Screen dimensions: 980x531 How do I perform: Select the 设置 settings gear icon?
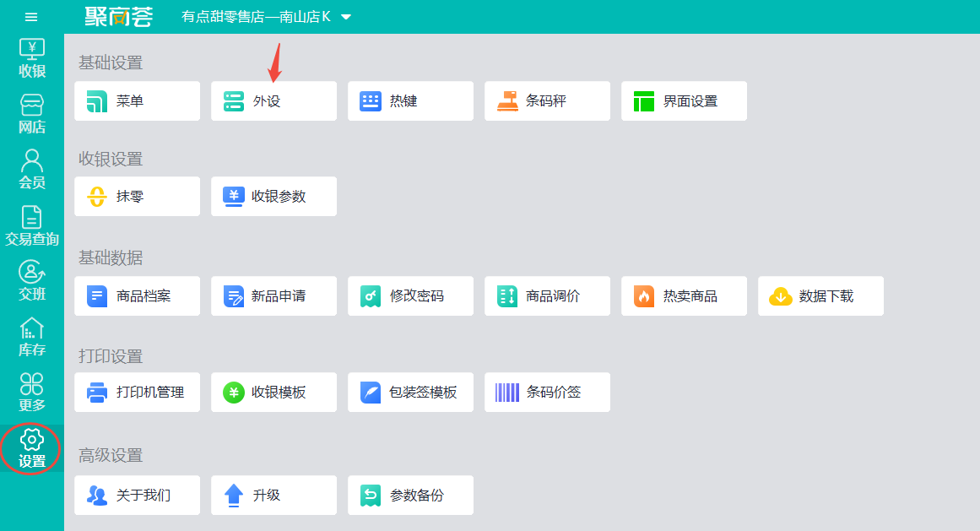coord(32,448)
